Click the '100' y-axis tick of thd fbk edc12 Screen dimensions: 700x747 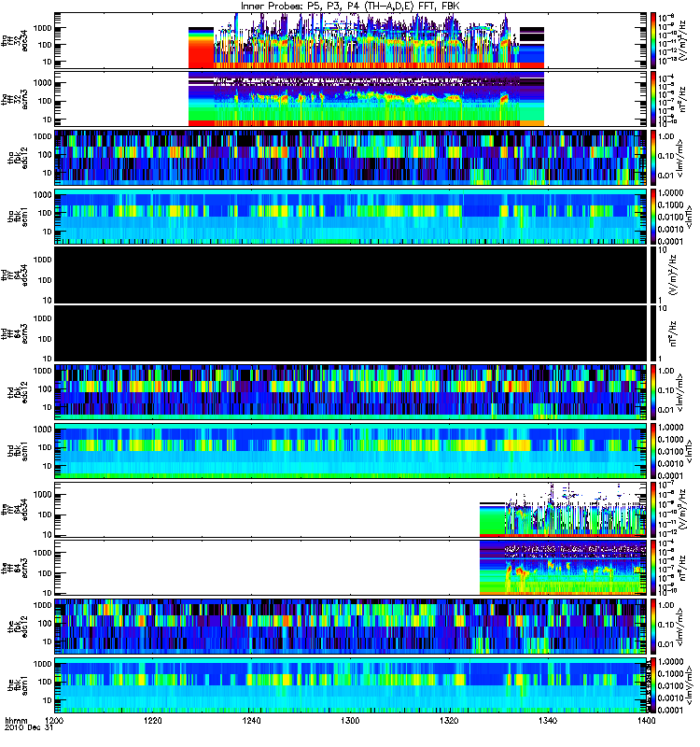tap(45, 388)
